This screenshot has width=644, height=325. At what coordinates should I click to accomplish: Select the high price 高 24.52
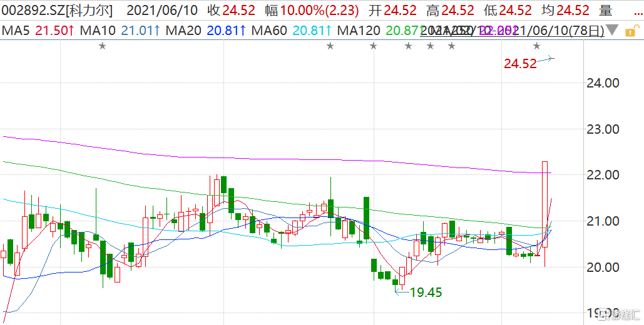tap(449, 10)
